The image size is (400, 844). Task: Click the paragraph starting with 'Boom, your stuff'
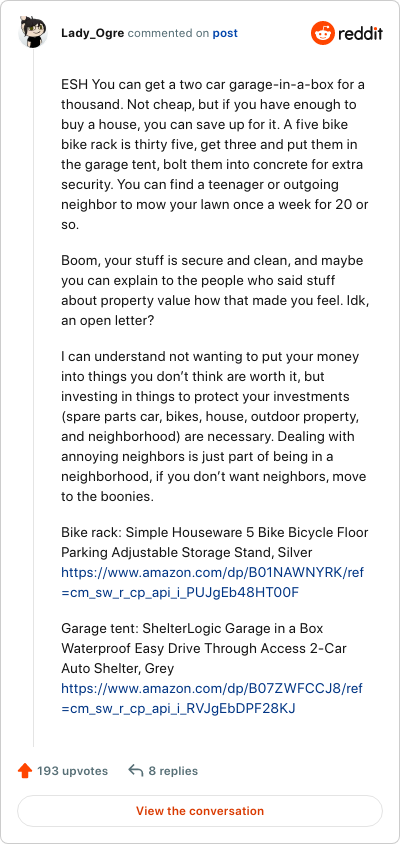(x=212, y=290)
